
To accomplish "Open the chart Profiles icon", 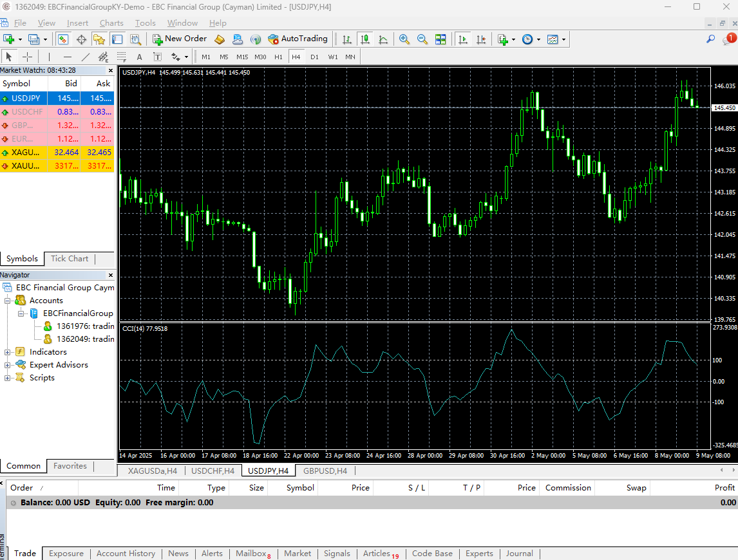I will coord(33,39).
